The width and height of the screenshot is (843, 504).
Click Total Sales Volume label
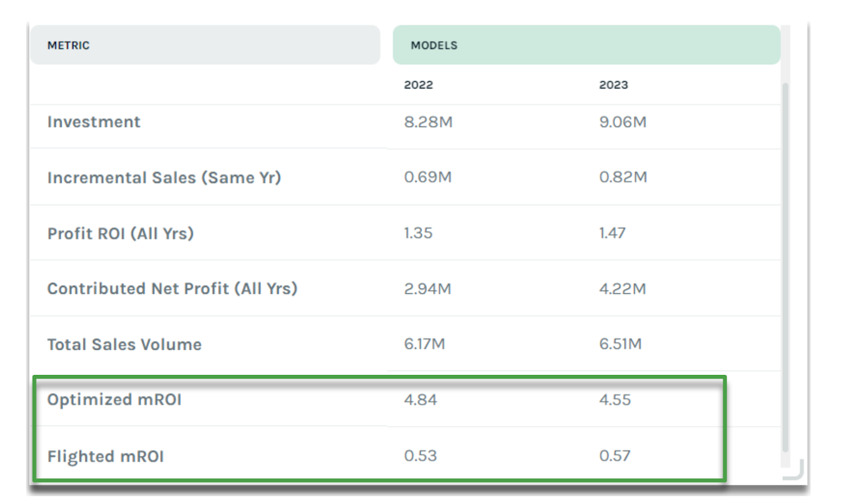coord(124,344)
